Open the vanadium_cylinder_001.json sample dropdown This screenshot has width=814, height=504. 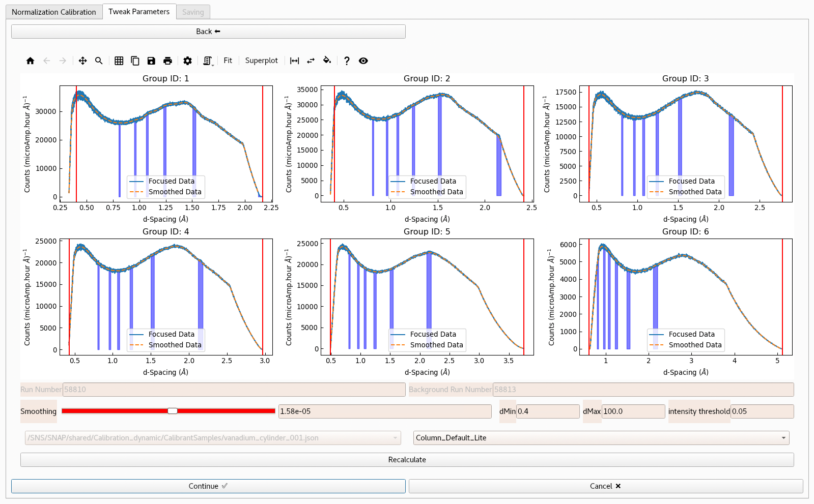pyautogui.click(x=213, y=438)
